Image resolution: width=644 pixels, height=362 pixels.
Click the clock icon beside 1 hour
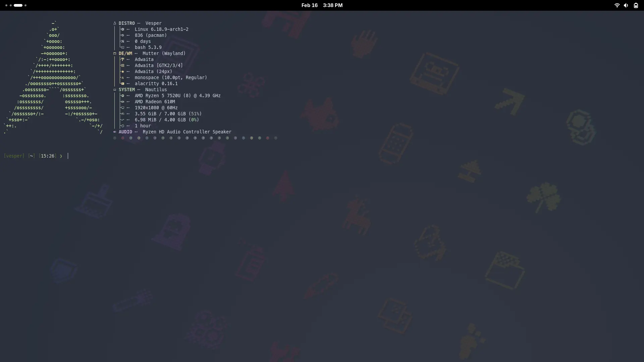pyautogui.click(x=122, y=126)
